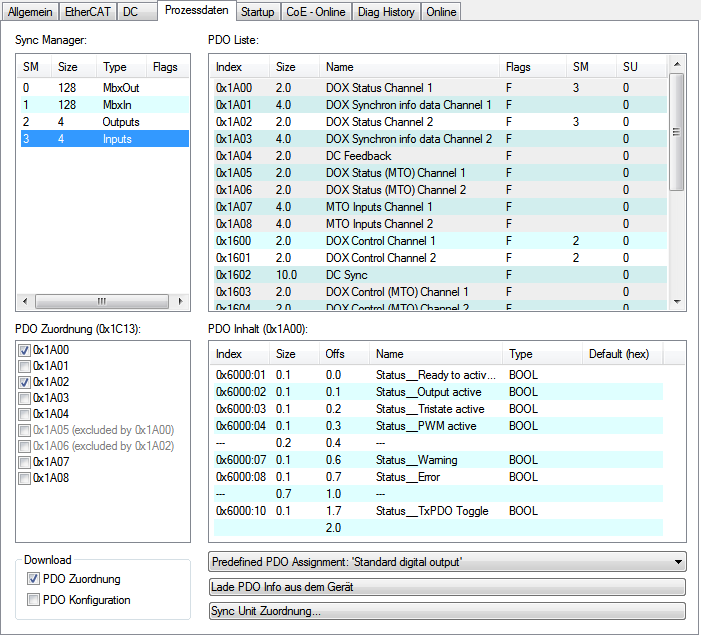
Task: Select the Status__Ready to activ... entry
Action: tap(438, 375)
